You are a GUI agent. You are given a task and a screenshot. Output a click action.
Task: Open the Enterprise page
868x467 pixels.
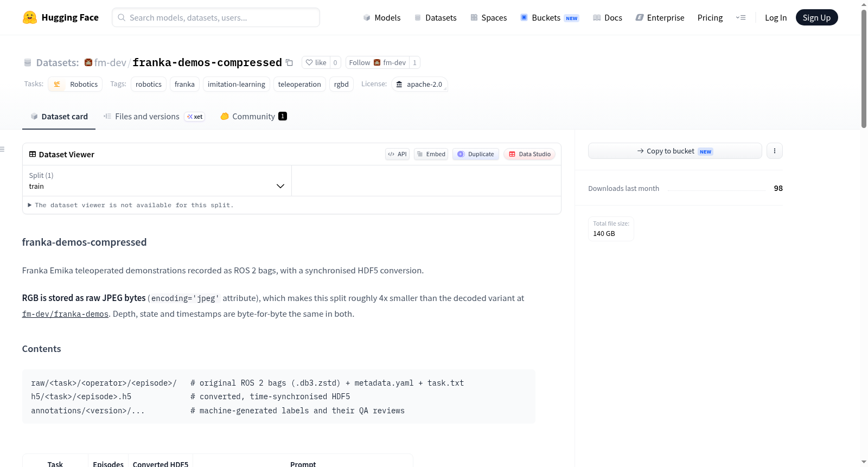[x=660, y=17]
